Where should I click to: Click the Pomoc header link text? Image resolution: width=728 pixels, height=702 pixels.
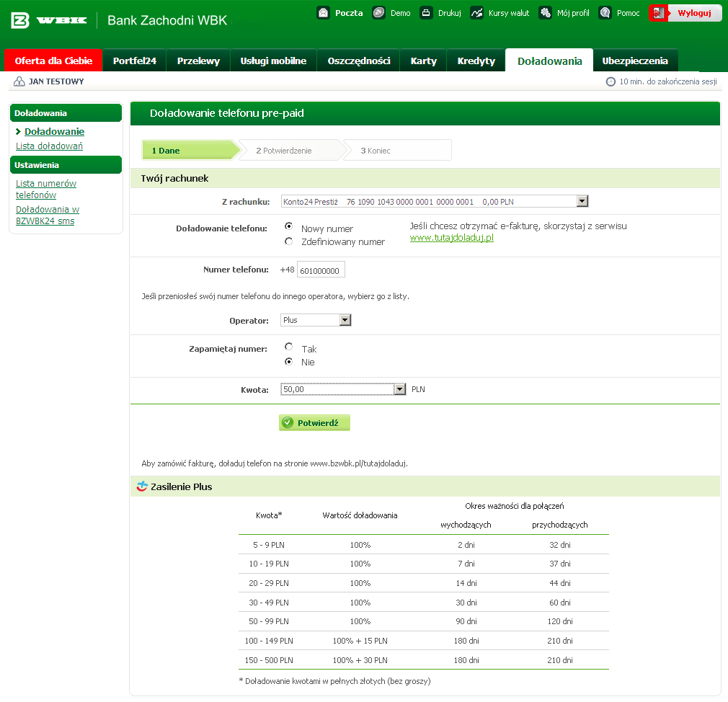629,13
